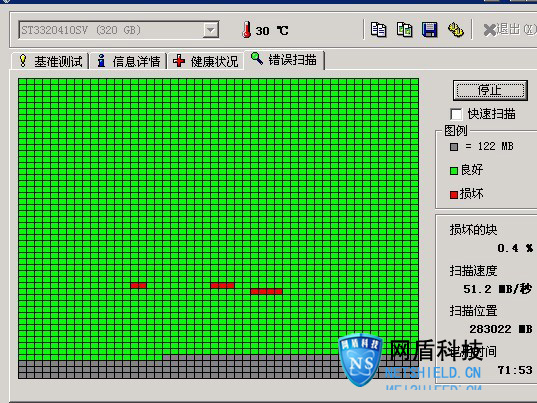
Task: Enable the 快速扫描 quick scan checkbox
Action: tap(456, 114)
